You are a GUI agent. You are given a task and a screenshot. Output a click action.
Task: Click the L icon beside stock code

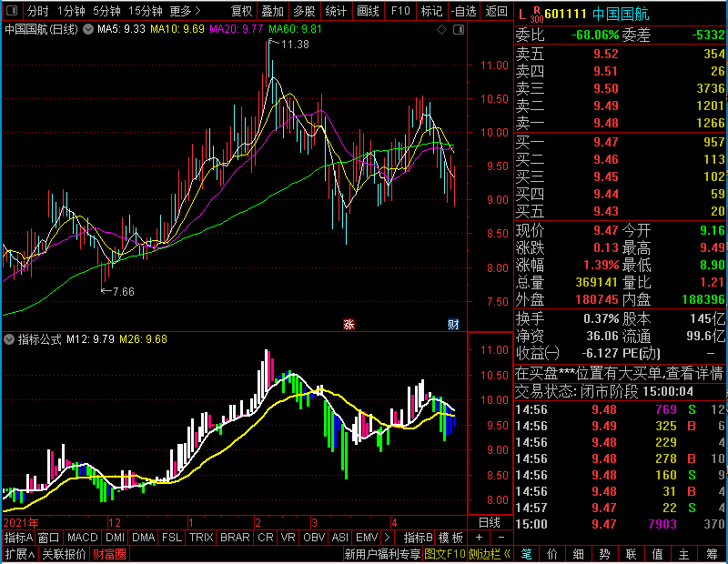[522, 15]
